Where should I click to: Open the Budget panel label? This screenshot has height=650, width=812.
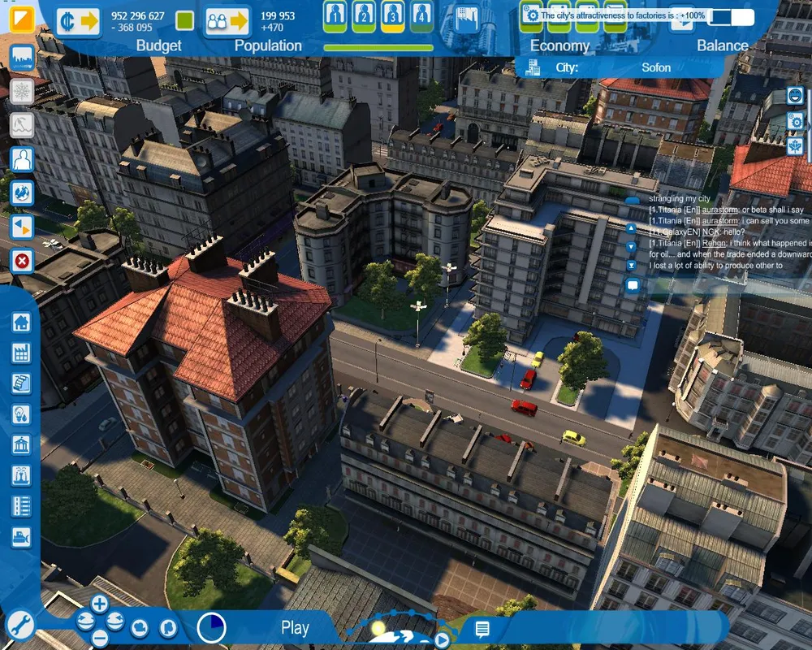158,45
